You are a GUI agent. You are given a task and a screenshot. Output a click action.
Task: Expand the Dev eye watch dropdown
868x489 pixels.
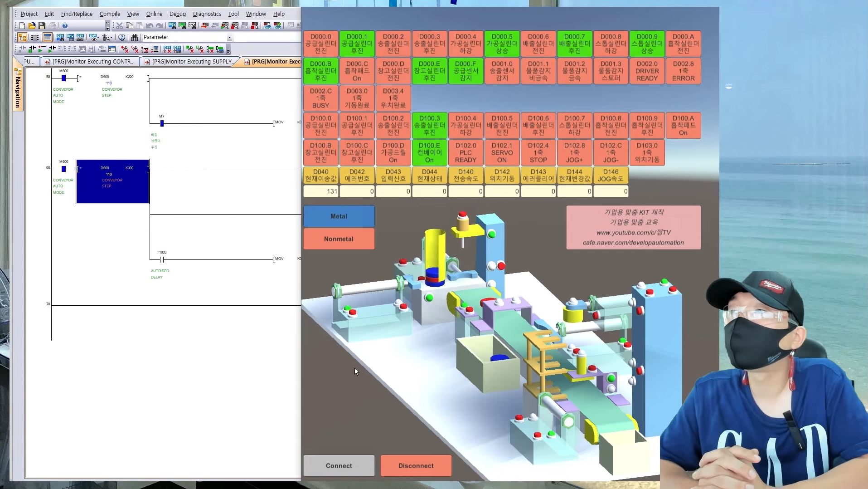click(x=98, y=37)
